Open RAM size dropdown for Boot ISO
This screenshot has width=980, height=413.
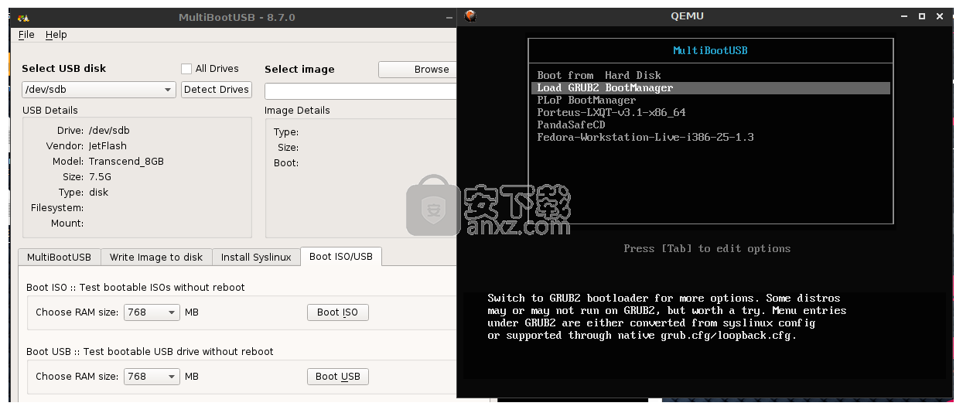[x=152, y=312]
